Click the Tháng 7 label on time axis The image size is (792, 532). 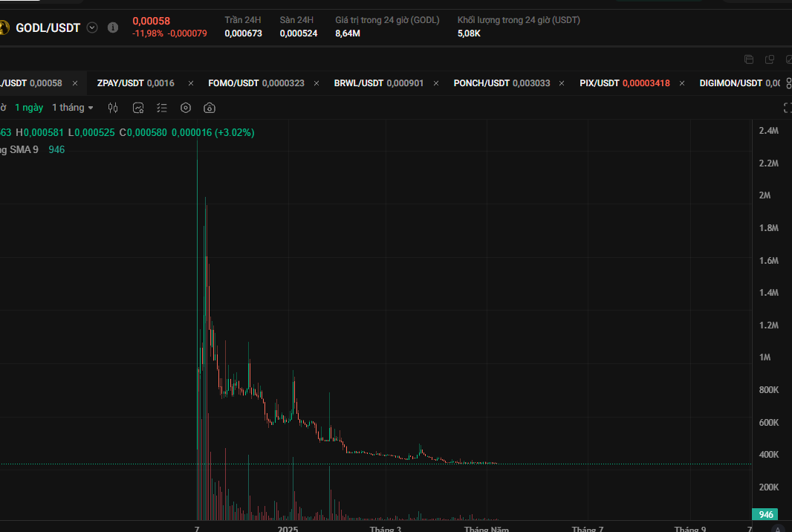588,529
